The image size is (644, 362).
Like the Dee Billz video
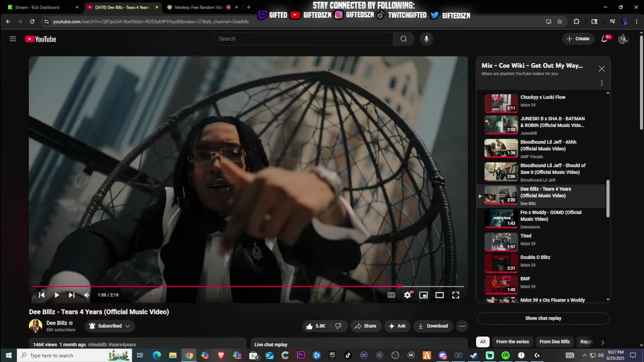(x=315, y=326)
